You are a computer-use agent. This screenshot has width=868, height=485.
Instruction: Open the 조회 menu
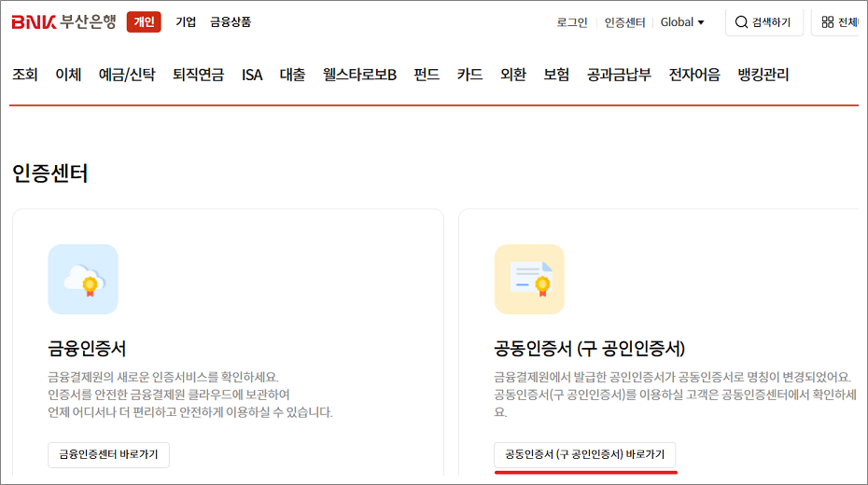tap(25, 74)
